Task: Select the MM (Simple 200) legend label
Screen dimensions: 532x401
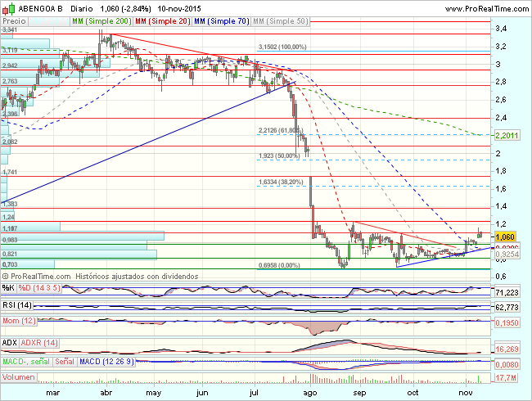Action: click(101, 21)
